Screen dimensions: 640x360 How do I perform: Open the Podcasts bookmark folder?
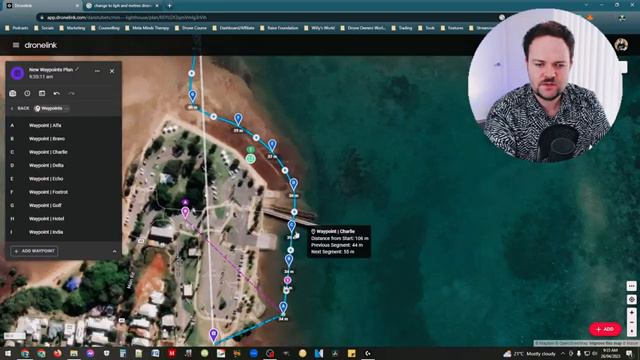pos(17,28)
